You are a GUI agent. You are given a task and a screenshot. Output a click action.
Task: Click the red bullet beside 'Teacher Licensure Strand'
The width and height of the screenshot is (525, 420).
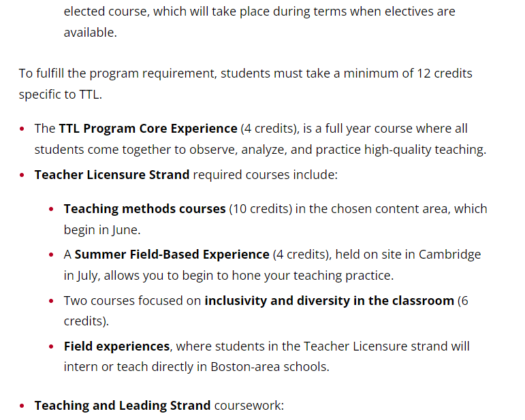[22, 175]
